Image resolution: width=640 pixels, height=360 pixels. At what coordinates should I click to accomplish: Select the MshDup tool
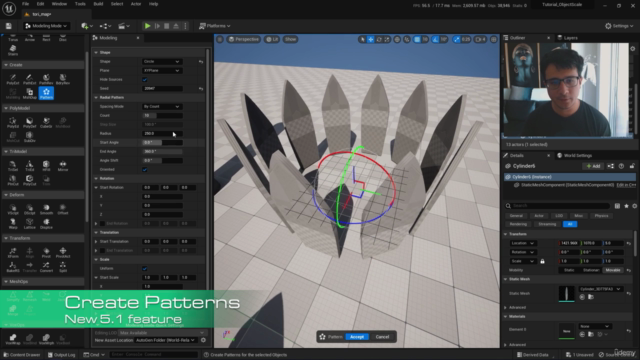coord(29,93)
